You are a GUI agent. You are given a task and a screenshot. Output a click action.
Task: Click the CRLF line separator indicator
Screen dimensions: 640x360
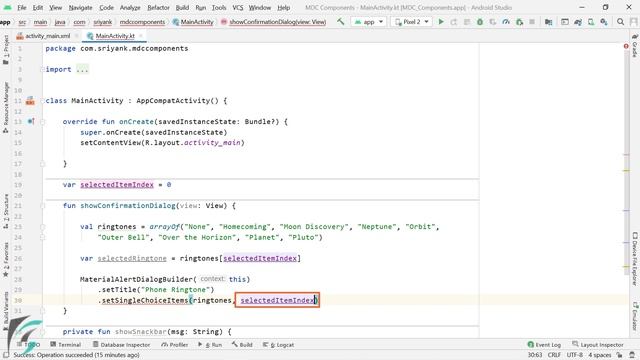click(554, 355)
